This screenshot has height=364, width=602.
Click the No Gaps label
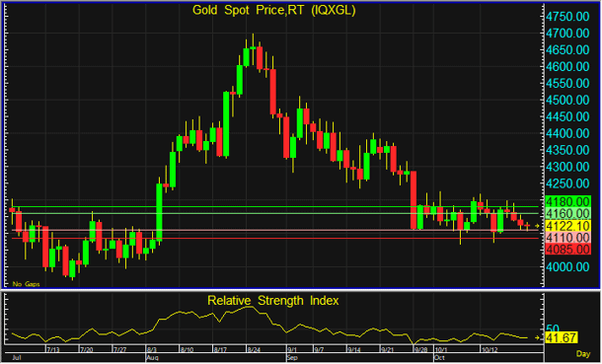tap(26, 284)
